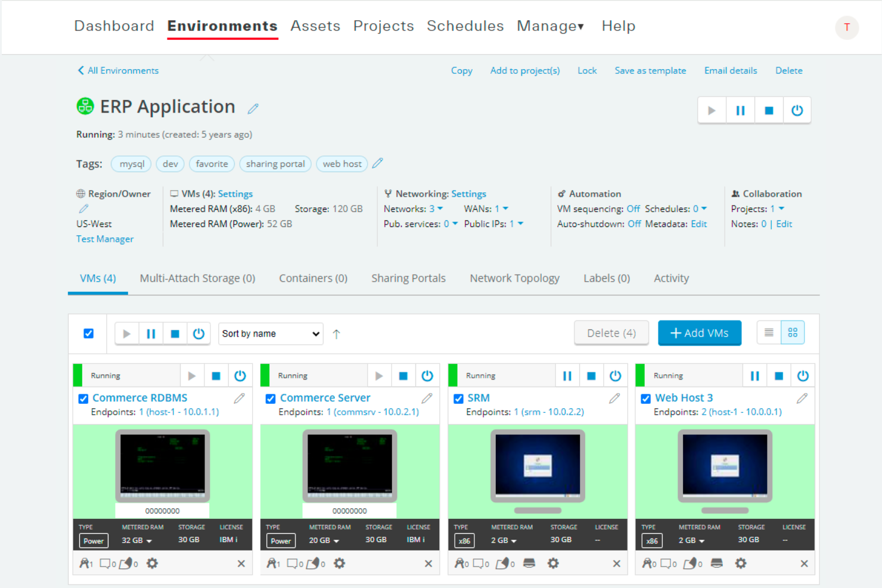Deselect the Commerce RDBMS VM checkbox
The height and width of the screenshot is (588, 882).
click(x=83, y=398)
